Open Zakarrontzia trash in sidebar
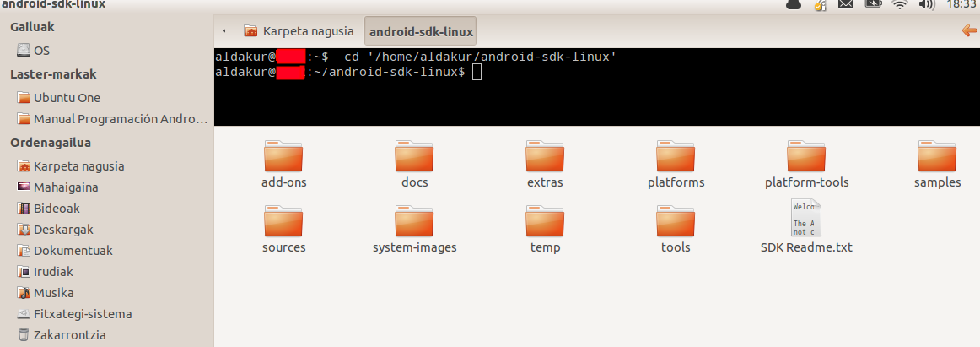Viewport: 980px width, 347px height. click(x=69, y=335)
